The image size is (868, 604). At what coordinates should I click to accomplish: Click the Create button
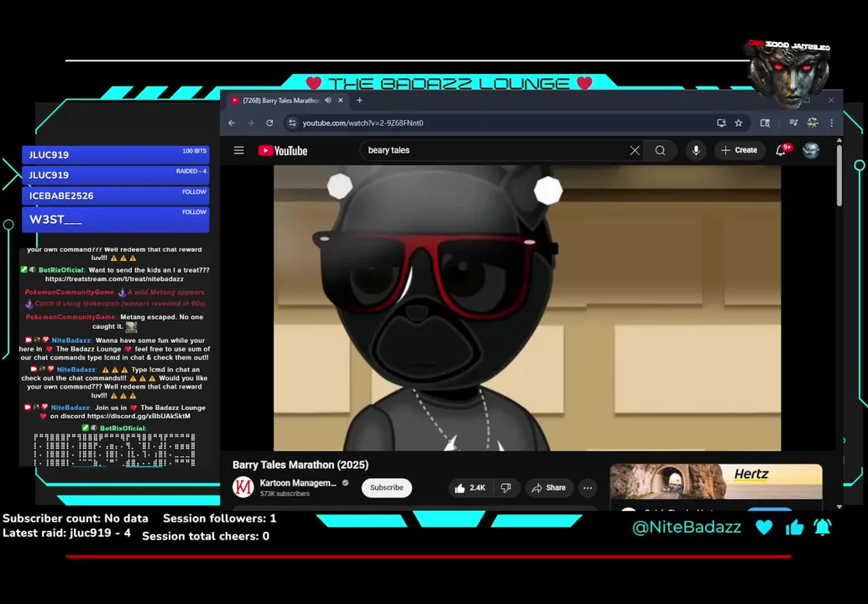click(x=739, y=150)
